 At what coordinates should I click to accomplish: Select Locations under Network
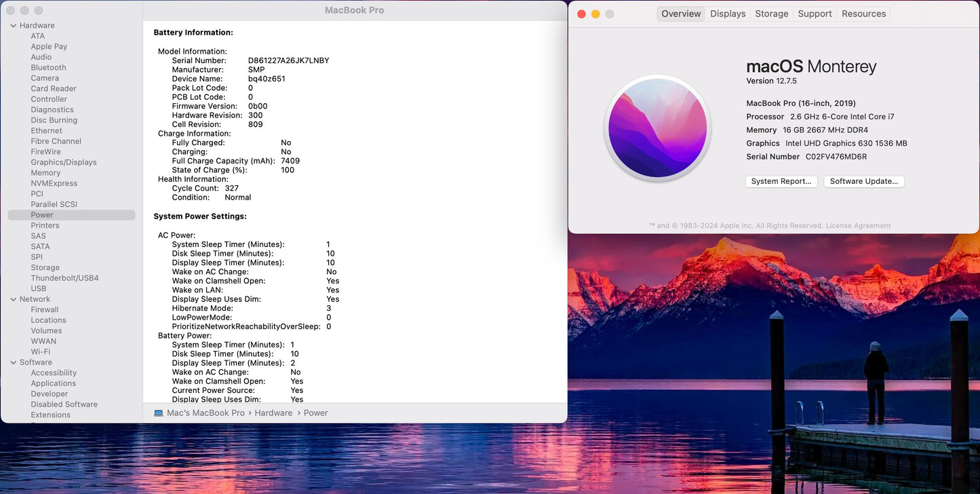pyautogui.click(x=48, y=320)
